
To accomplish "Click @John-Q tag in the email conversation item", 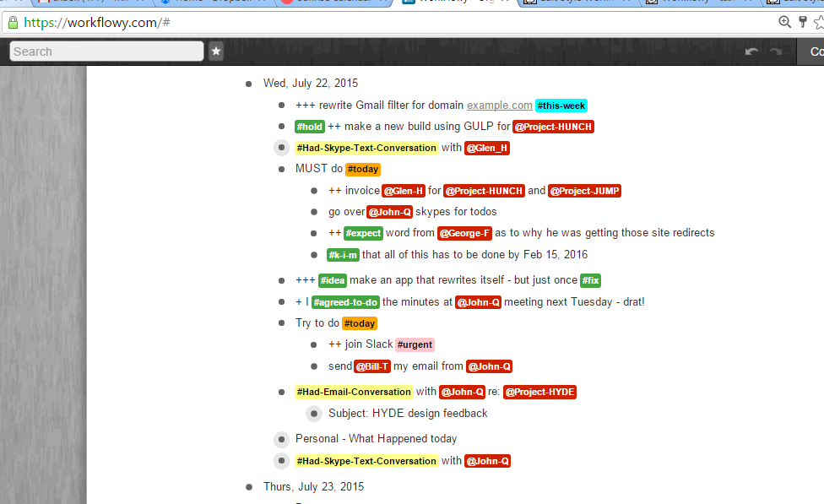I will (463, 392).
